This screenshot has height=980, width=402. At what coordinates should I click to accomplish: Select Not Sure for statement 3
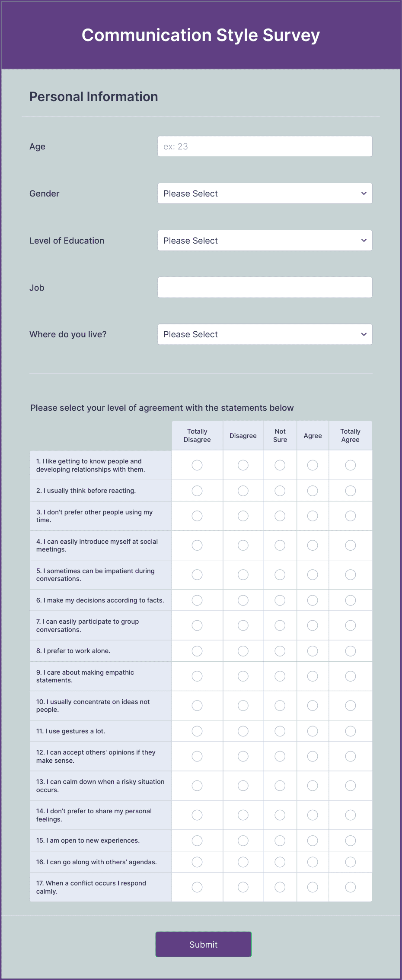tap(280, 516)
